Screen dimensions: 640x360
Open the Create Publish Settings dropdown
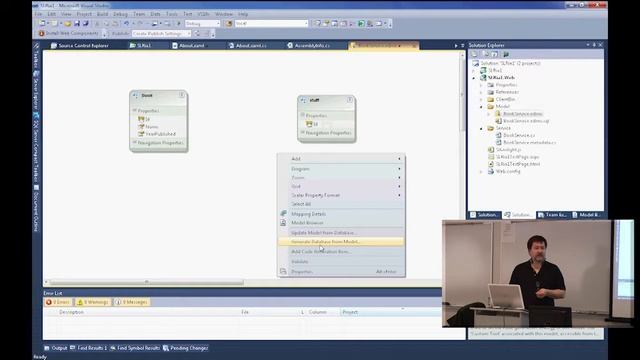(189, 33)
